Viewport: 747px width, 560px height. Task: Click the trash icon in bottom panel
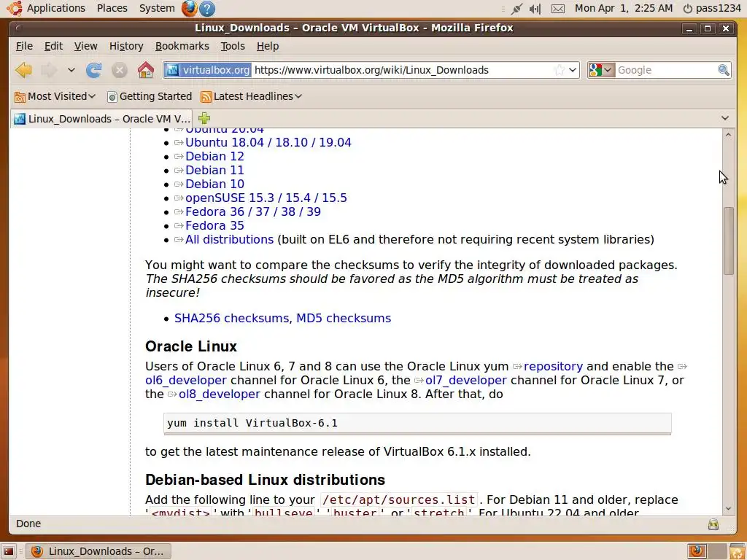click(x=737, y=551)
